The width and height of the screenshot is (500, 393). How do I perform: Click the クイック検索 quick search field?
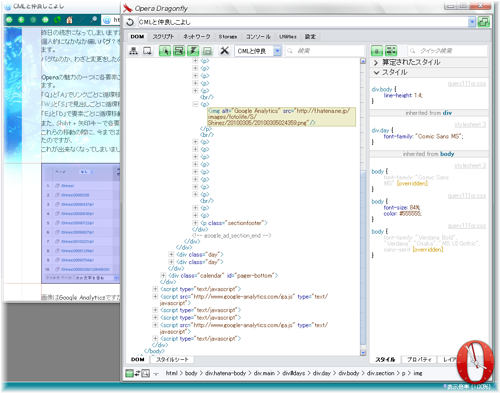point(447,51)
